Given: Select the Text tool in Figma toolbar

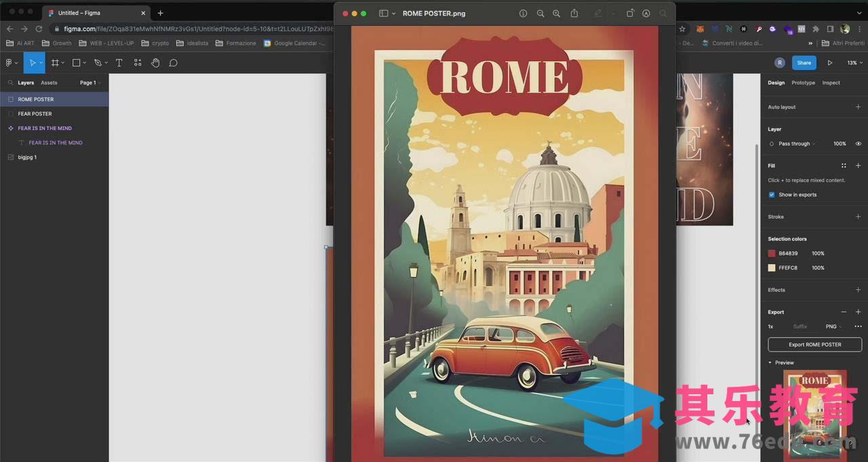Looking at the screenshot, I should (119, 63).
